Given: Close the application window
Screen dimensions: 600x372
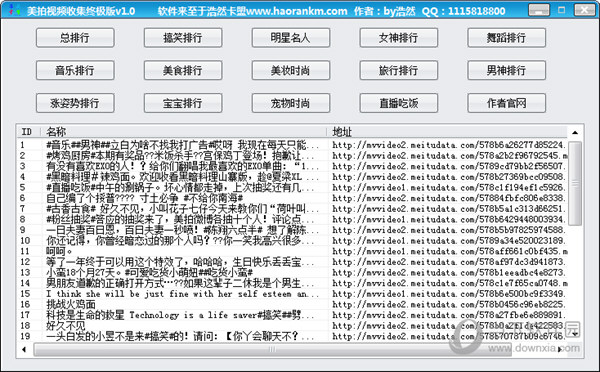Looking at the screenshot, I should [585, 10].
